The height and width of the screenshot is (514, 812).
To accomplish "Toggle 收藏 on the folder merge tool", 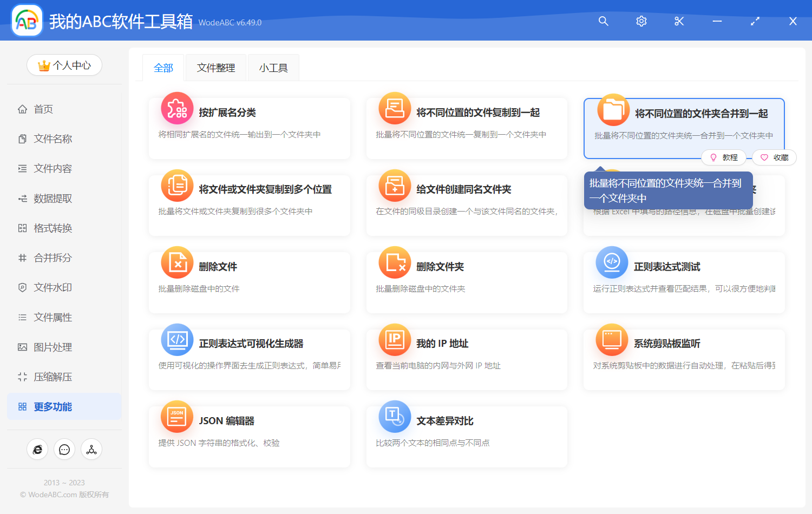I will pyautogui.click(x=774, y=157).
